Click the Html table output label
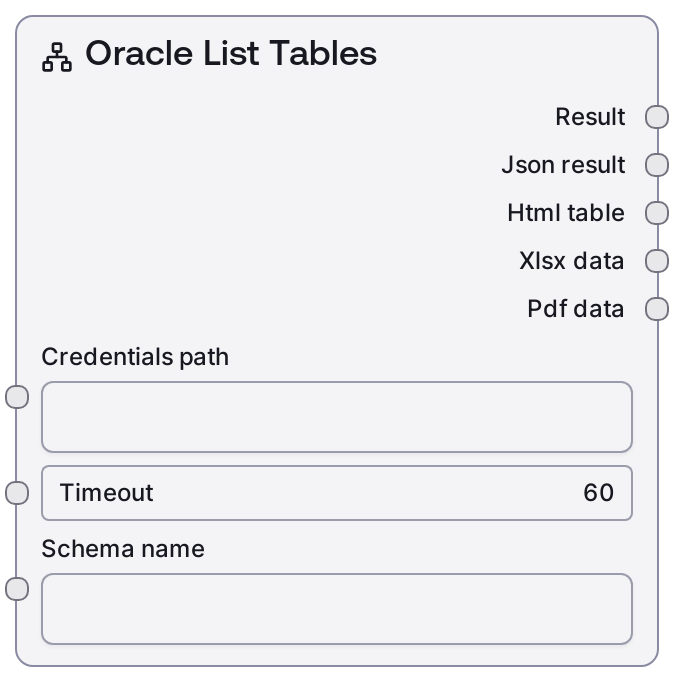Image resolution: width=674 pixels, height=682 pixels. (x=566, y=213)
